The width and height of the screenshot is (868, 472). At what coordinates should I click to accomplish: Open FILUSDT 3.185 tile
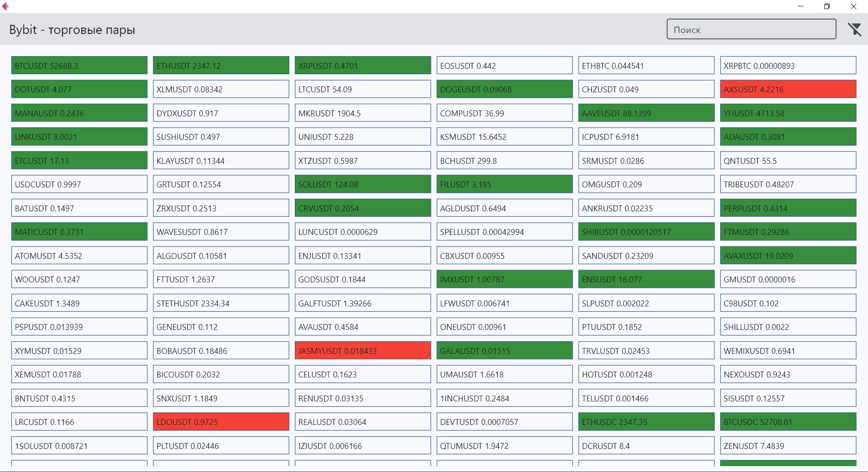pyautogui.click(x=505, y=184)
